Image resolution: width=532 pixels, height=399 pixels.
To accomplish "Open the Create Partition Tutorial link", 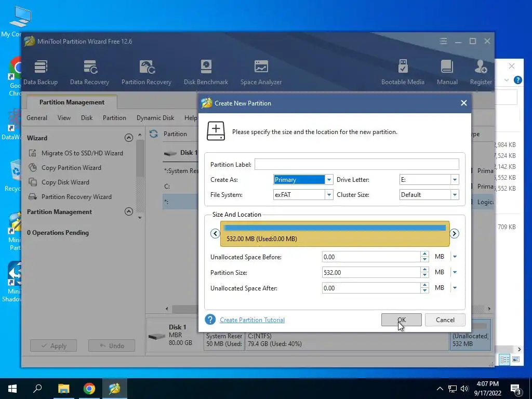I will tap(252, 320).
